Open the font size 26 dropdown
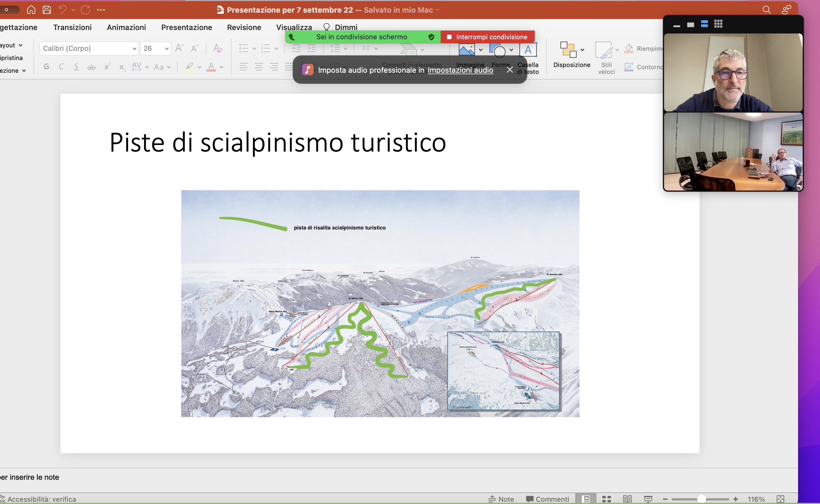Viewport: 820px width, 504px height. (x=167, y=49)
